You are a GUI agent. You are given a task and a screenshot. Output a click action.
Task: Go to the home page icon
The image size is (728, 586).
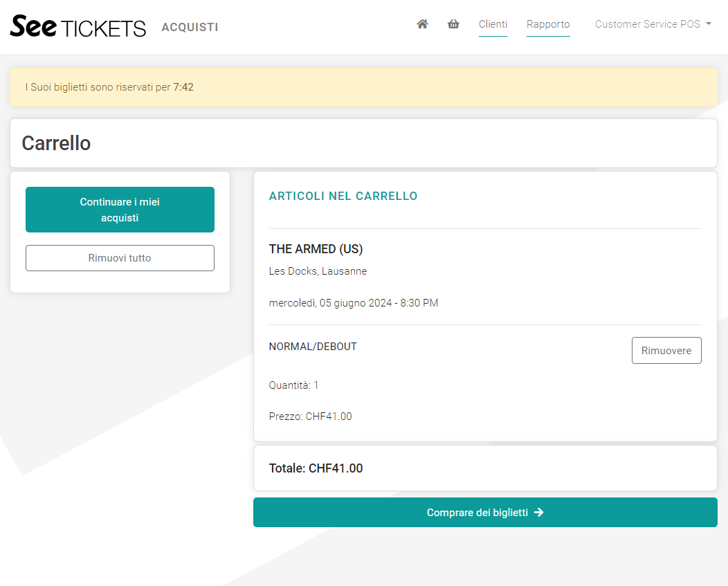[x=422, y=24]
